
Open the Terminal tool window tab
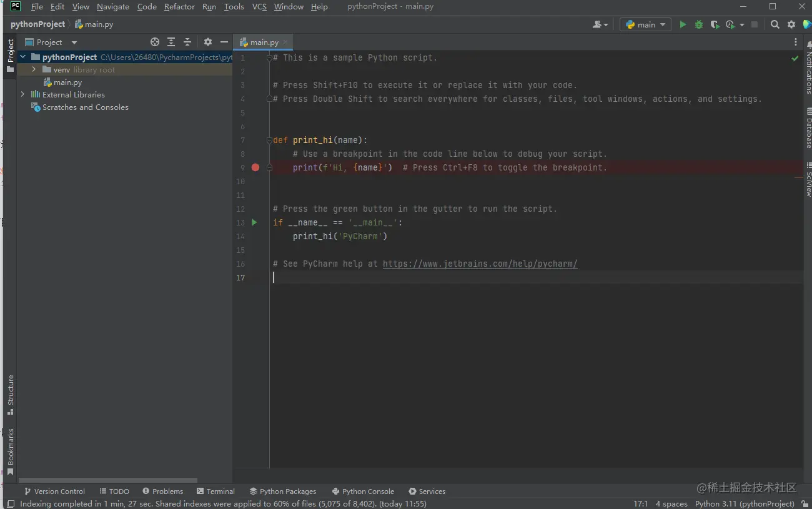(x=215, y=492)
